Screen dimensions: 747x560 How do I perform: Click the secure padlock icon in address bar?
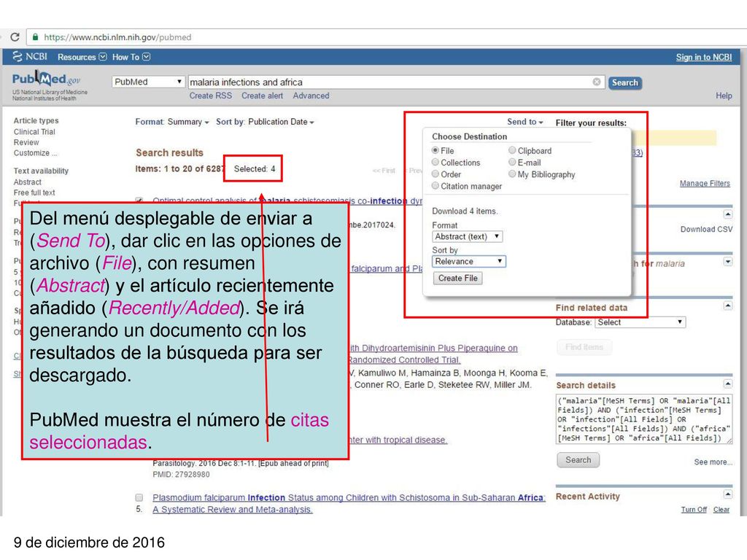click(x=35, y=36)
